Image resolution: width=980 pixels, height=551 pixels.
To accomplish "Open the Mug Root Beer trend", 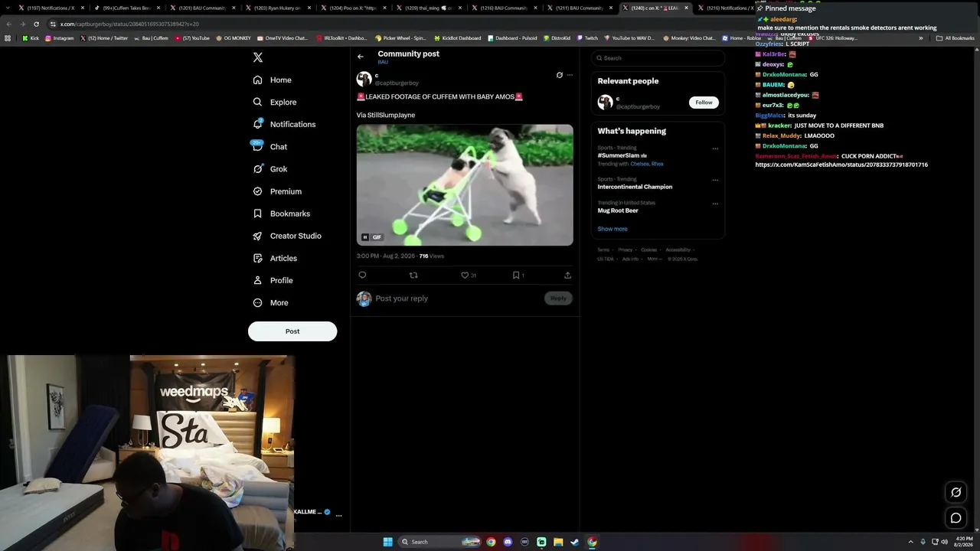I will tap(618, 210).
